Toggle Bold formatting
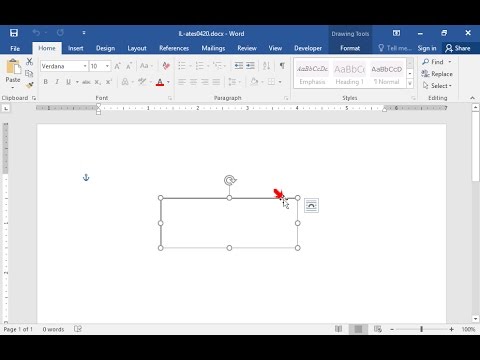 [46, 82]
